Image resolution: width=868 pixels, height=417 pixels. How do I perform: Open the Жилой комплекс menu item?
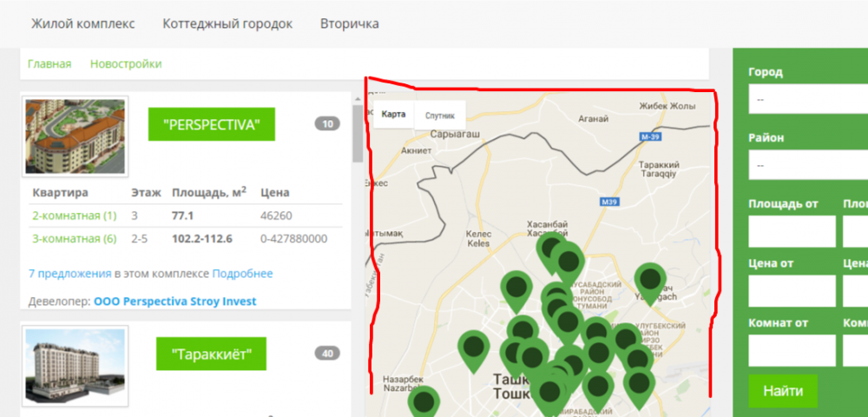click(x=83, y=24)
